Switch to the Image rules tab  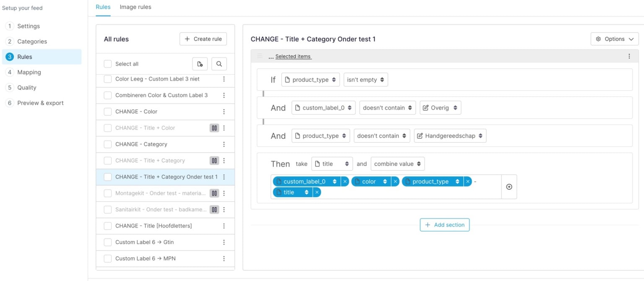coord(135,7)
